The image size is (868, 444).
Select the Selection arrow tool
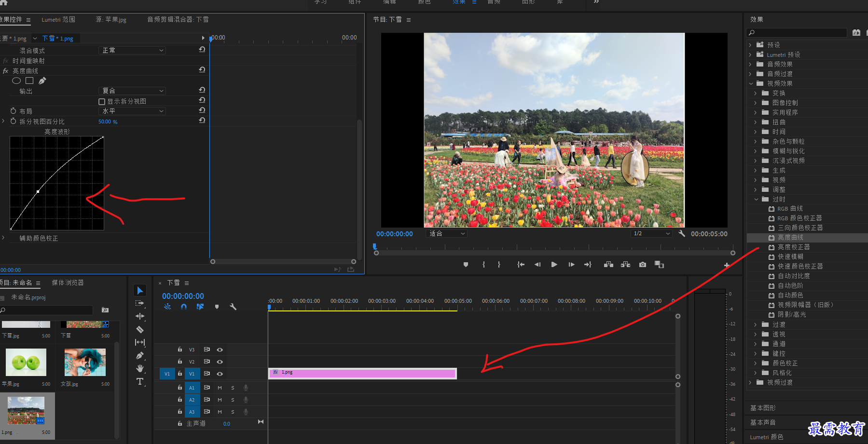click(x=140, y=290)
